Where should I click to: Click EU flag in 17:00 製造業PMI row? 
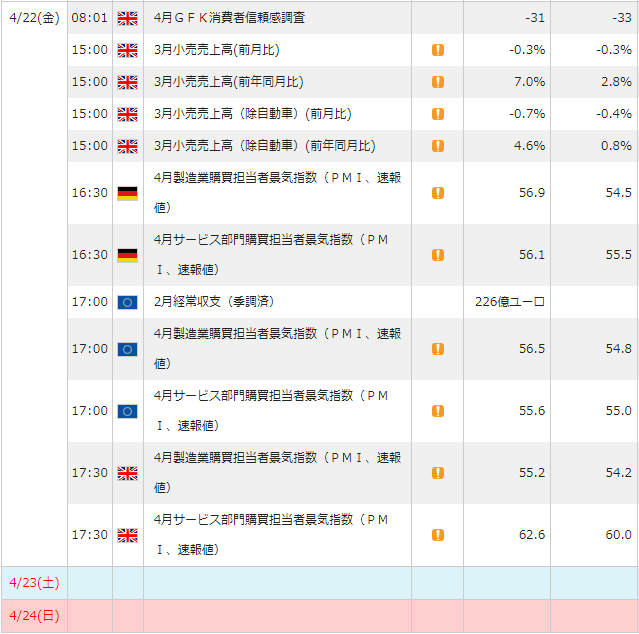coord(128,350)
